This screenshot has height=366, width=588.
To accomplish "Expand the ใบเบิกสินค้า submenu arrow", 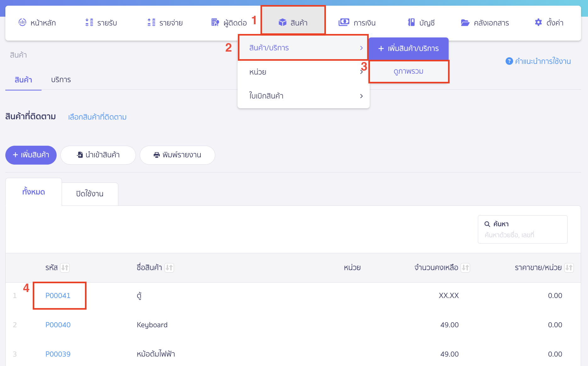I will (x=361, y=96).
